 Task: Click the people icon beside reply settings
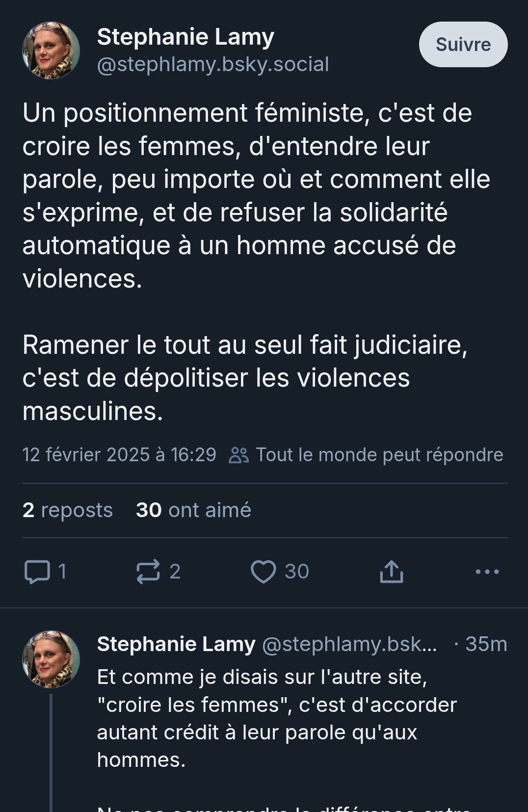click(x=239, y=455)
